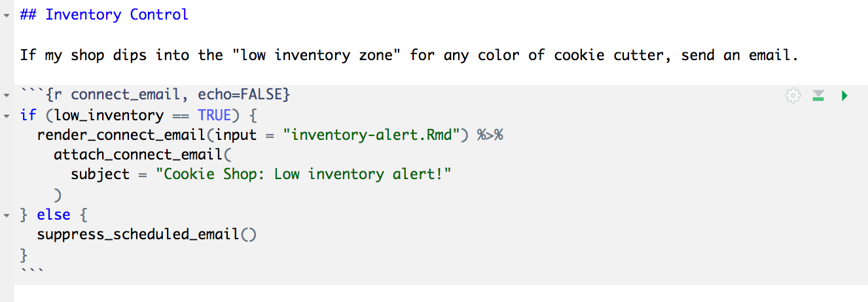The image size is (868, 302).
Task: Click the subject argument name
Action: coord(100,175)
